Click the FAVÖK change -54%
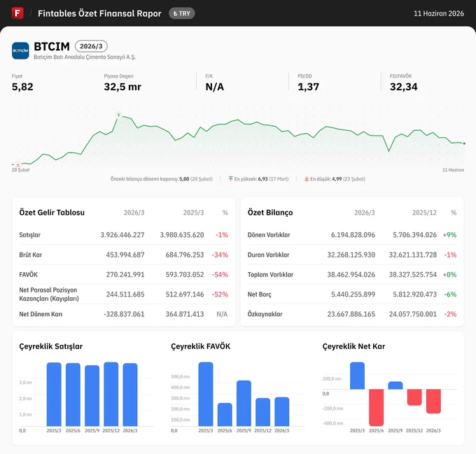This screenshot has width=476, height=454. pos(220,274)
